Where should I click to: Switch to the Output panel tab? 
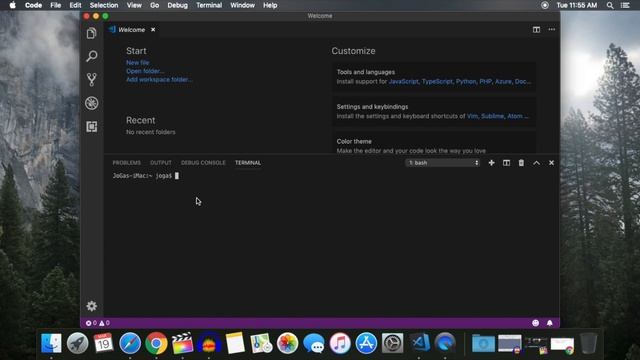161,163
